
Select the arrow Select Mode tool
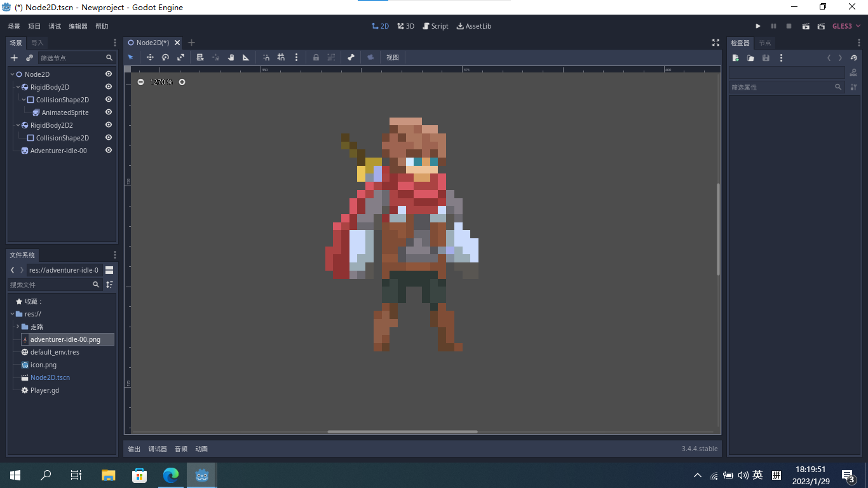[131, 57]
